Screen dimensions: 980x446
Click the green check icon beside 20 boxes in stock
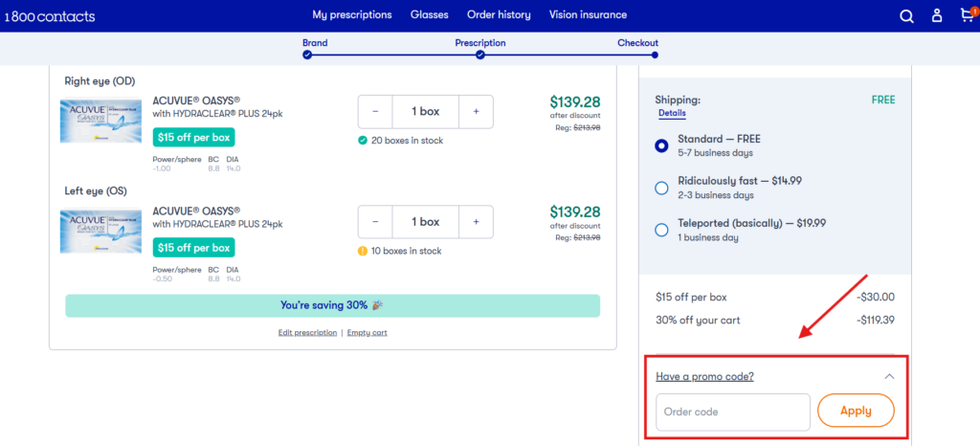363,141
